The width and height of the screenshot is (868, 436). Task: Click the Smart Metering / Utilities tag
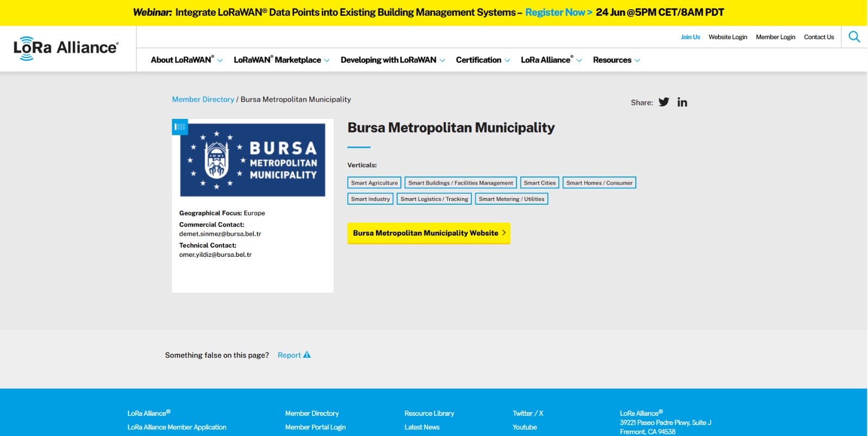coord(511,199)
